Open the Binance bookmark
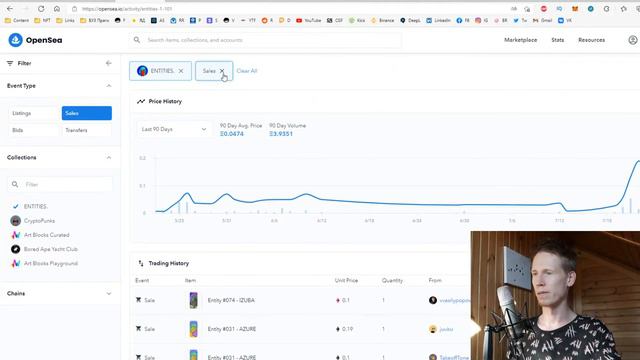This screenshot has width=640, height=360. coord(382,20)
